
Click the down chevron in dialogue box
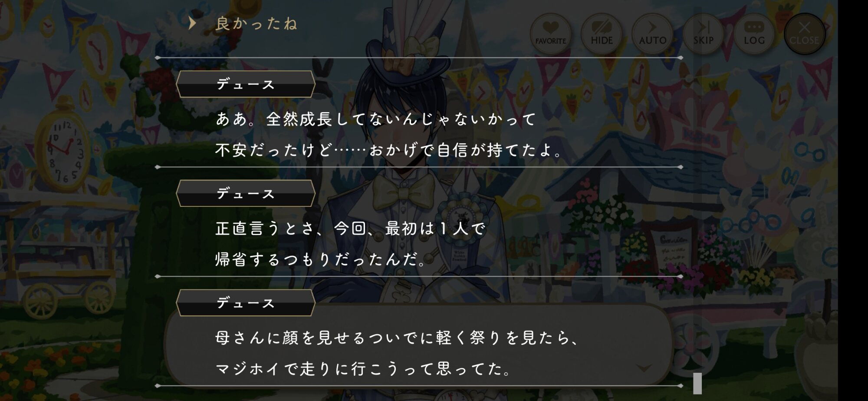pyautogui.click(x=644, y=368)
